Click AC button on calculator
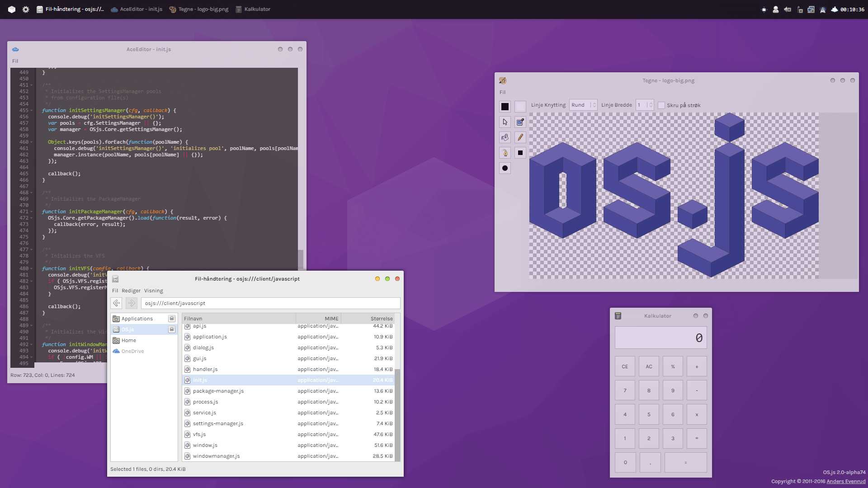This screenshot has height=488, width=868. 649,366
